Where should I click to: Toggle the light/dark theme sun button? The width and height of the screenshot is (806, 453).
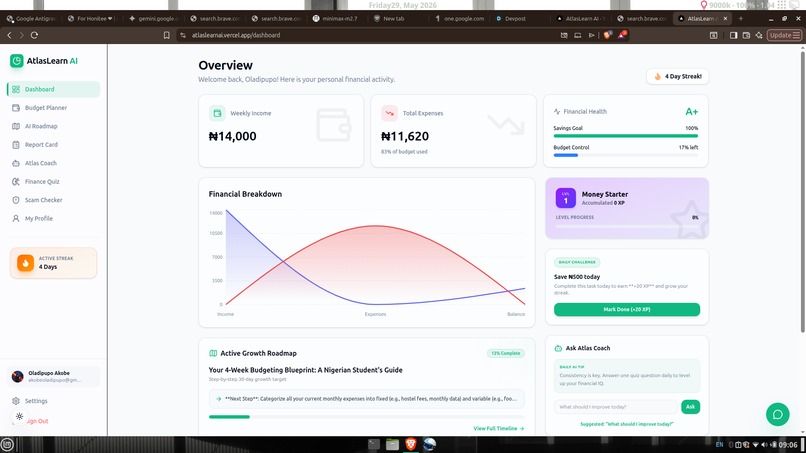[20, 416]
